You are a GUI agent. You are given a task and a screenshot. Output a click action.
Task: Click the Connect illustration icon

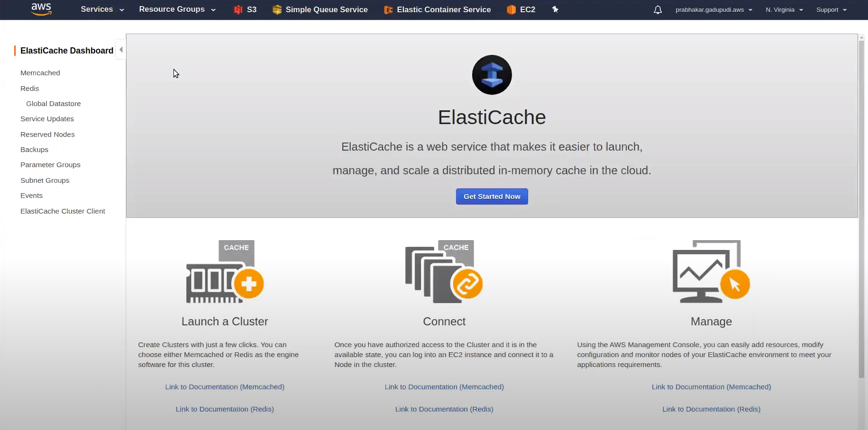pos(444,271)
